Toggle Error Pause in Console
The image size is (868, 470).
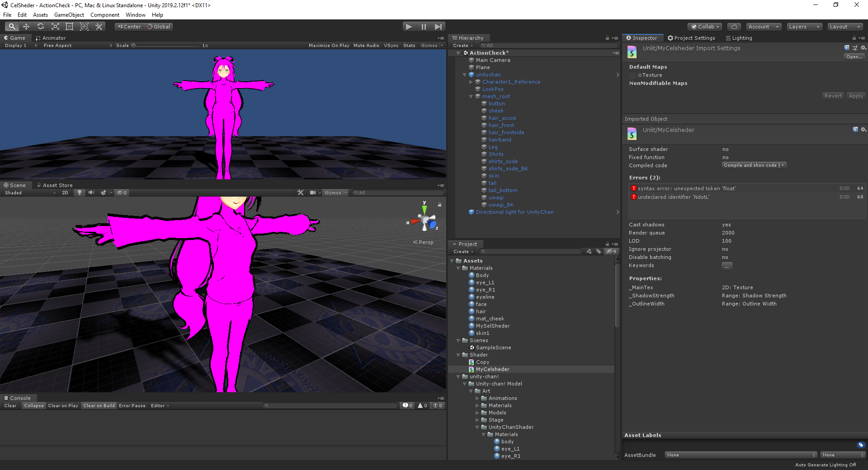click(x=132, y=406)
